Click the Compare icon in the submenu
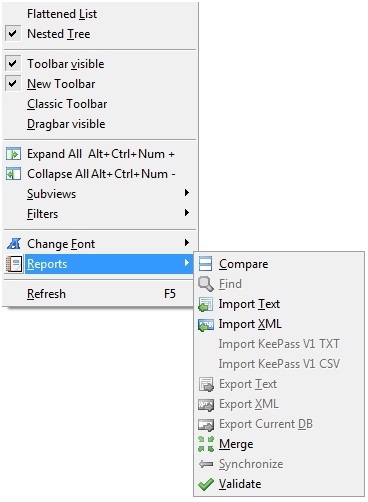The height and width of the screenshot is (502, 368). [x=205, y=264]
